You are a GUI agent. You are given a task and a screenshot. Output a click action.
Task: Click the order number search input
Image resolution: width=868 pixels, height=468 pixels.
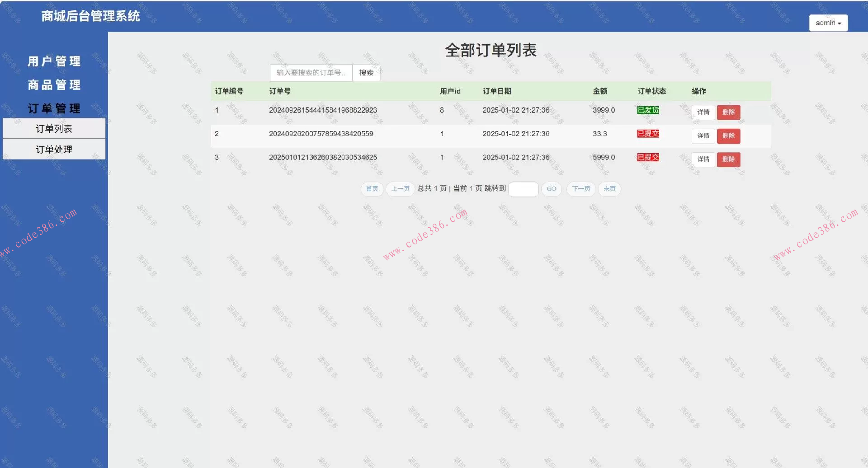click(x=311, y=73)
